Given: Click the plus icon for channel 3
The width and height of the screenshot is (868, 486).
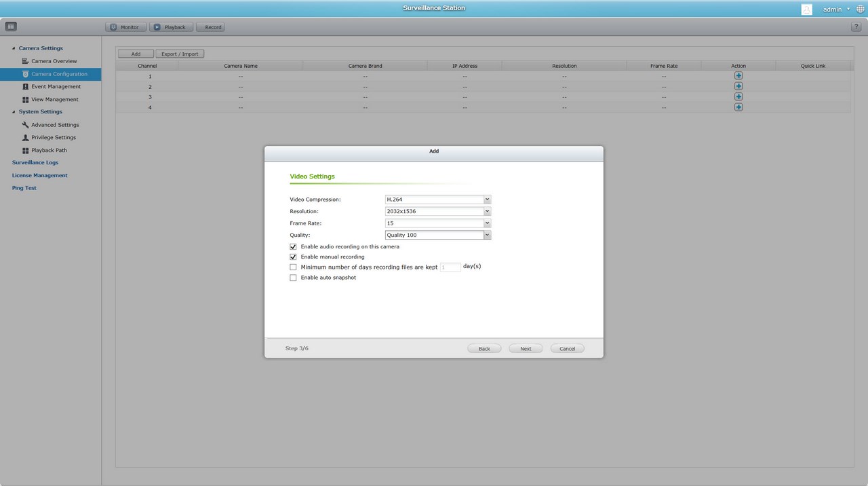Looking at the screenshot, I should tap(738, 96).
